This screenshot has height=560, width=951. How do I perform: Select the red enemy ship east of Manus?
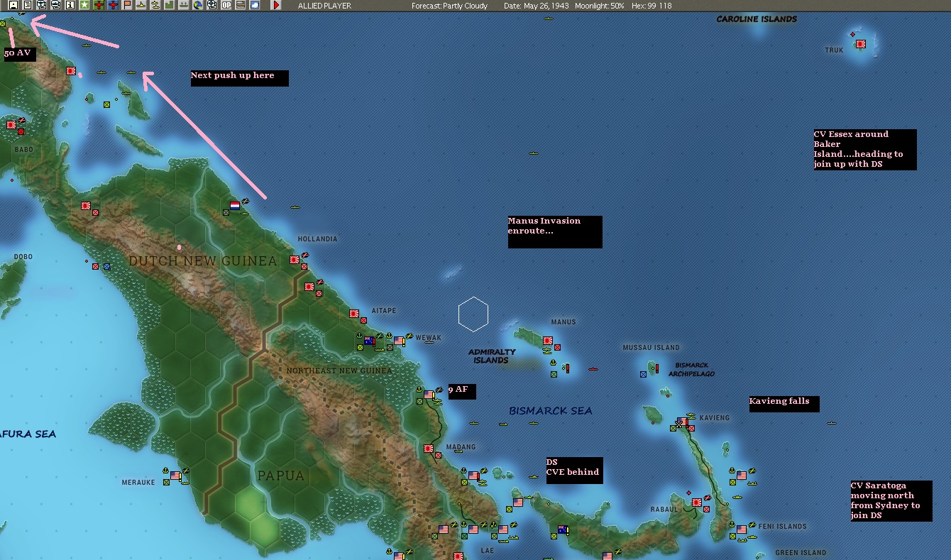tap(593, 369)
